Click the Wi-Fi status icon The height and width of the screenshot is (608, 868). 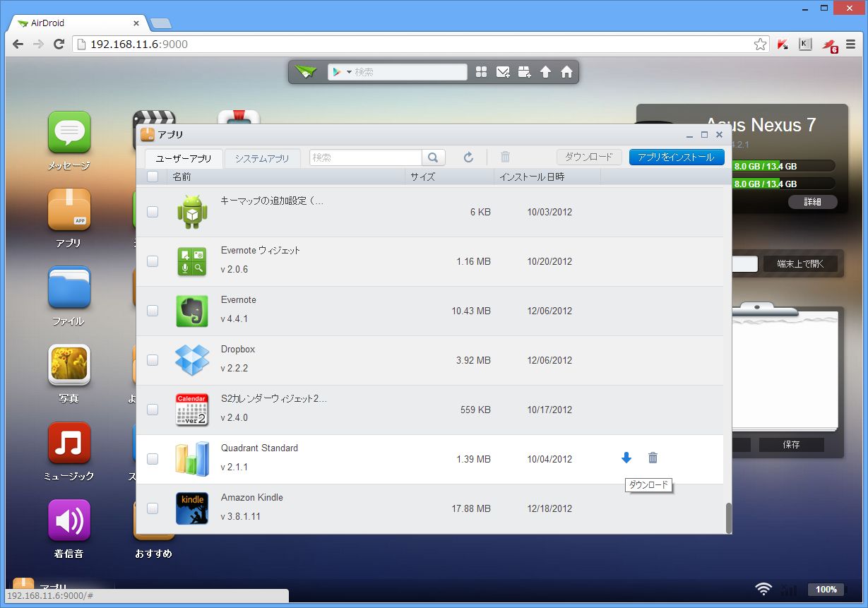coord(763,589)
